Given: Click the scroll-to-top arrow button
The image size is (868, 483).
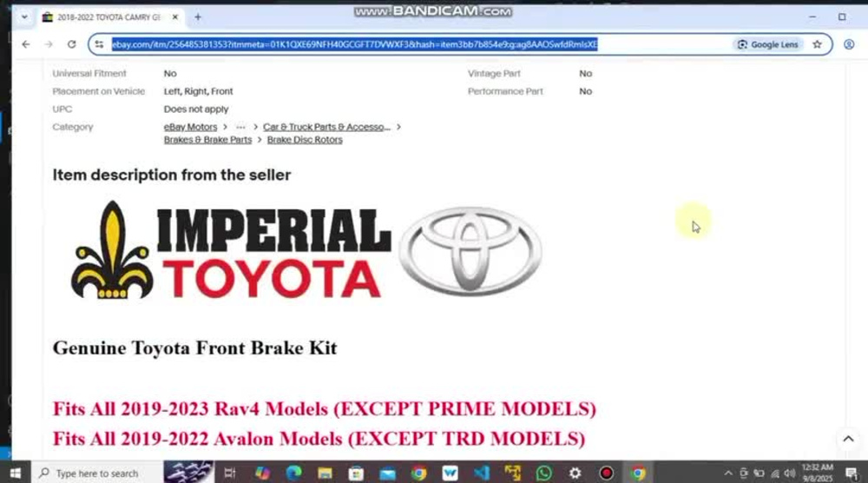Looking at the screenshot, I should pyautogui.click(x=848, y=440).
